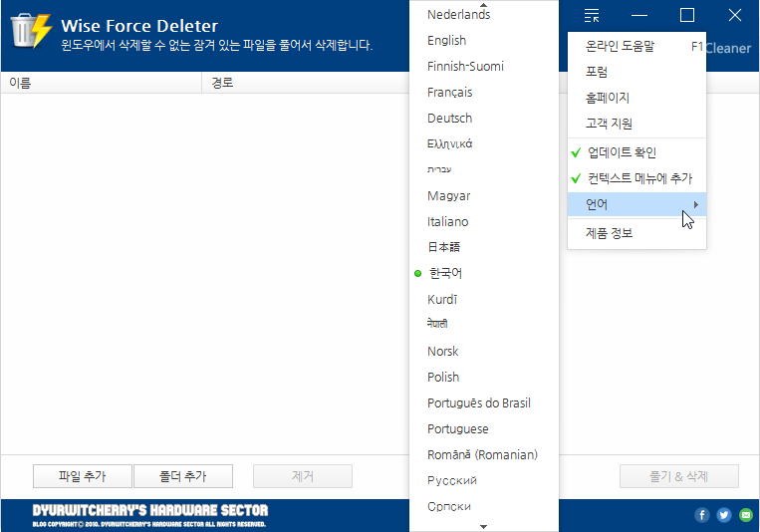Choose Kurdî language
This screenshot has width=760, height=532.
pos(484,299)
